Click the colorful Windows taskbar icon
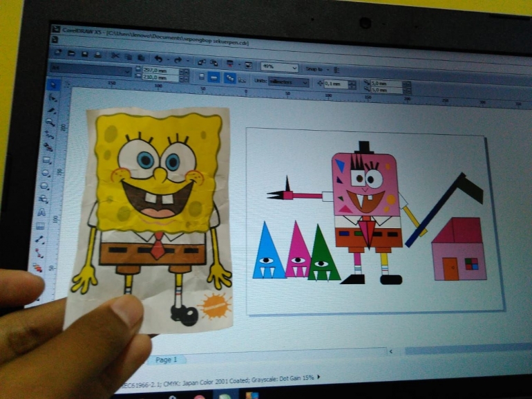The height and width of the screenshot is (399, 532). click(252, 396)
